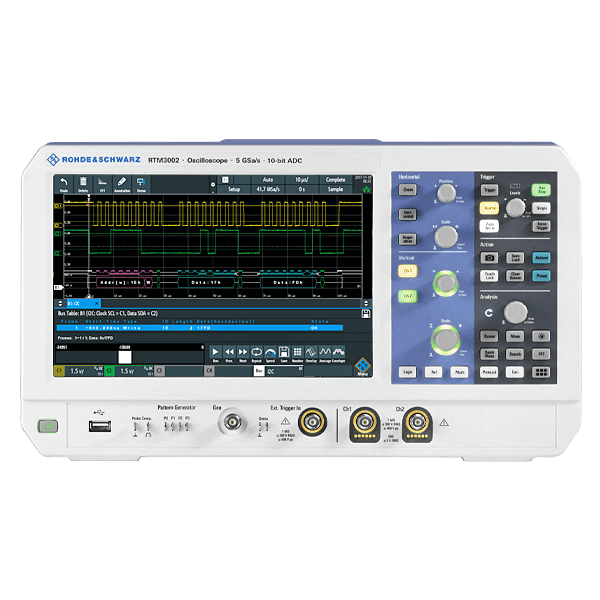The height and width of the screenshot is (600, 600).
Task: Toggle the Auto Norm trigger mode button
Action: point(489,226)
